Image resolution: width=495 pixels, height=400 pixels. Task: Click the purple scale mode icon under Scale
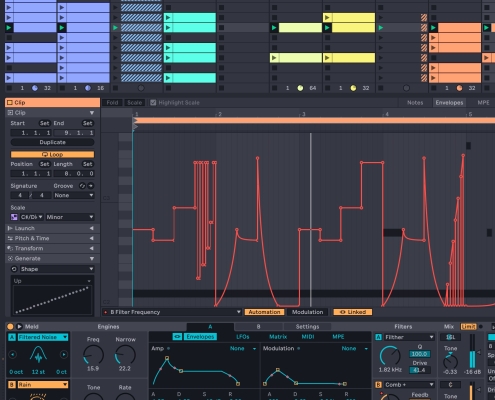14,217
